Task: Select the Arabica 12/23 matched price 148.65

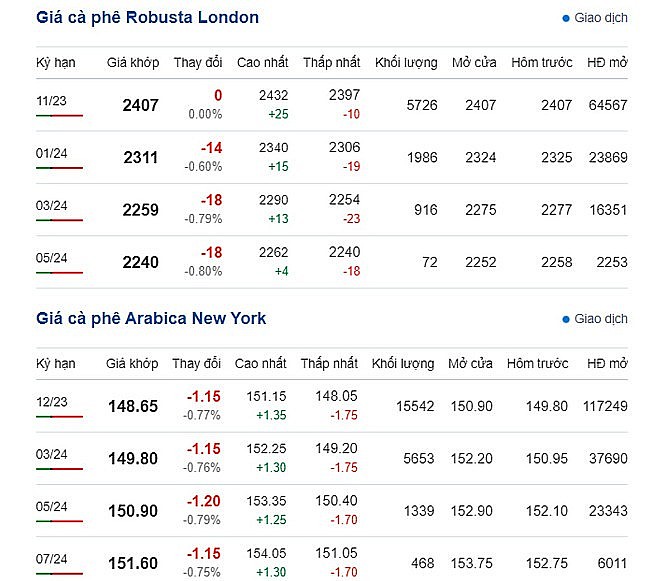Action: pos(133,407)
